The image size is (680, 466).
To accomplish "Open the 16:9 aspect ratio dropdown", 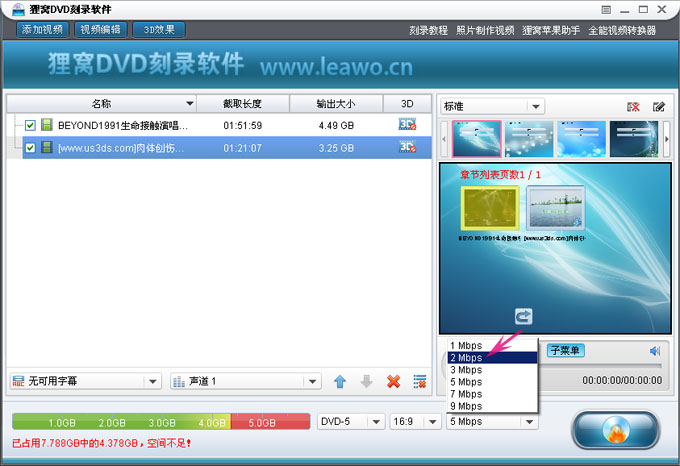I will (x=415, y=421).
